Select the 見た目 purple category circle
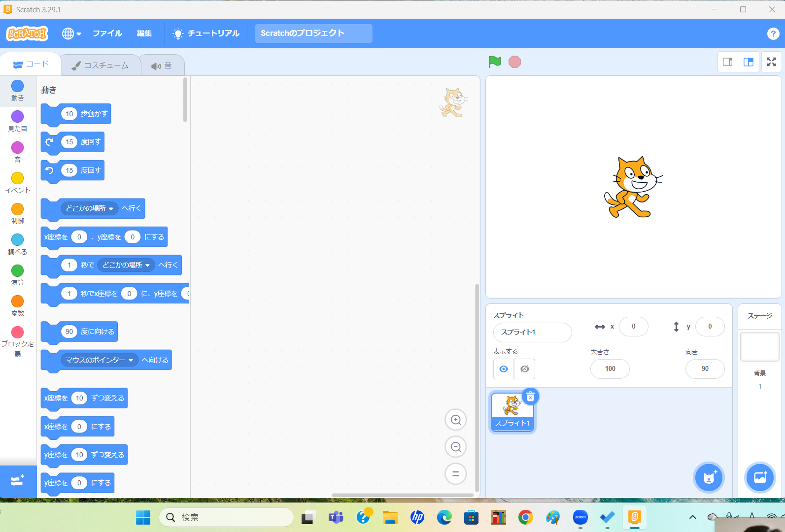This screenshot has height=532, width=785. tap(18, 117)
